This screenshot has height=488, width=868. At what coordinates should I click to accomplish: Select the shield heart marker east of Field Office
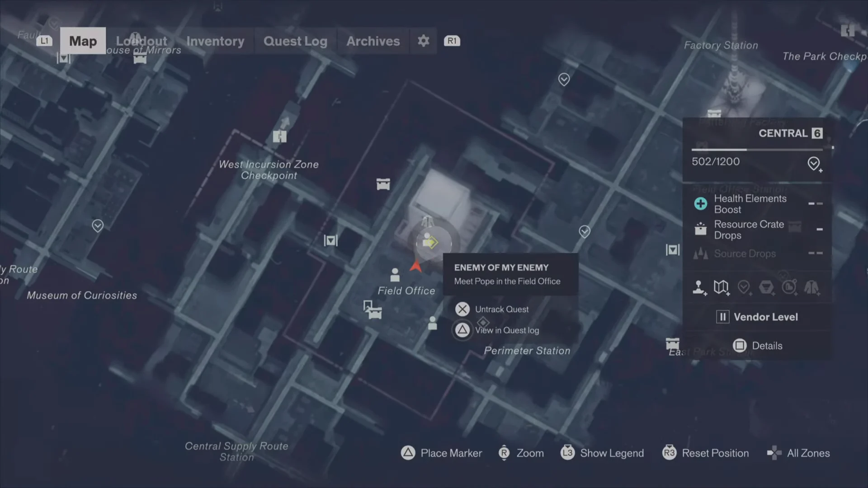point(585,232)
